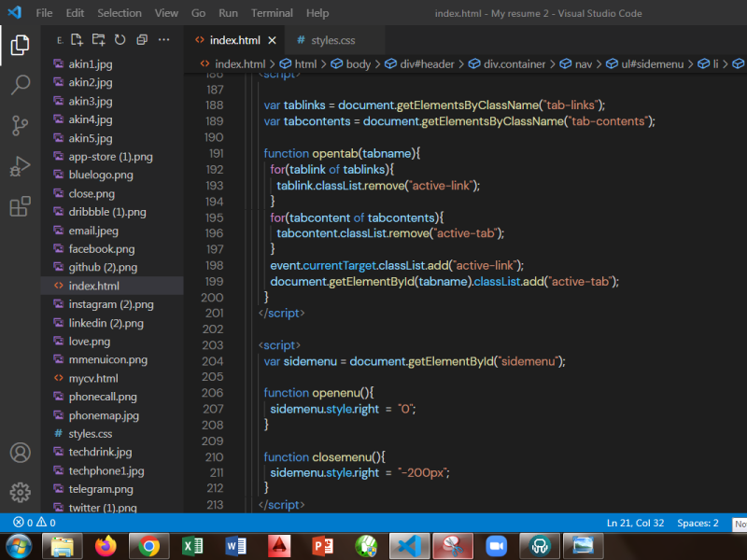Screen dimensions: 747x560
Task: Open Explorer's more actions ellipsis menu
Action: click(x=164, y=40)
